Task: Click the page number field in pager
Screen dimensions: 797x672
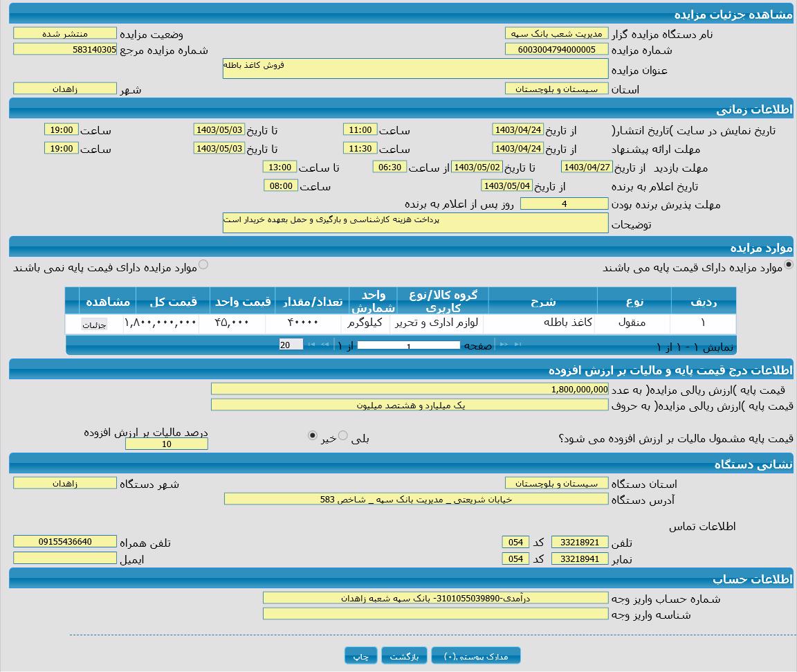Action: coord(408,345)
